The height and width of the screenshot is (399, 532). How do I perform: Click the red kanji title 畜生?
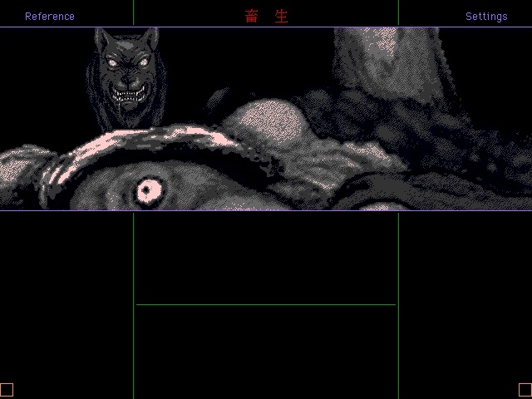(266, 17)
